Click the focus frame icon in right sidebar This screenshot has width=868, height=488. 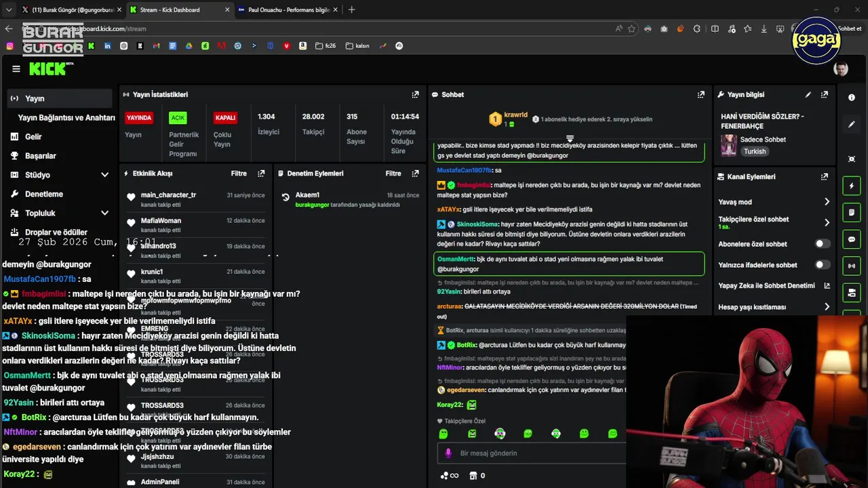[852, 159]
